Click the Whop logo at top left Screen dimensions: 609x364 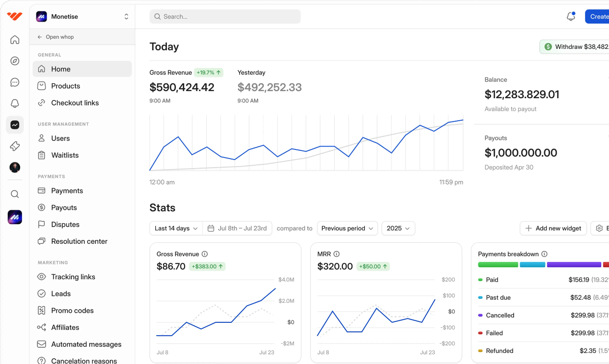[x=14, y=16]
